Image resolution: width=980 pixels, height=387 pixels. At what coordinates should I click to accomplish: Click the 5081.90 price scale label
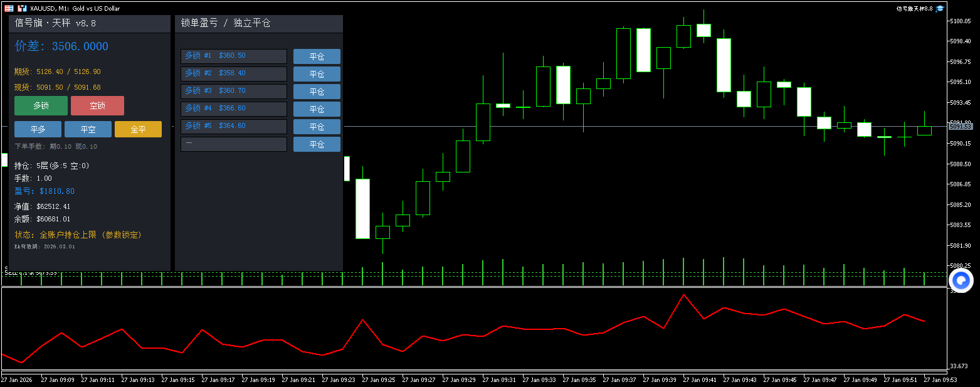[961, 245]
